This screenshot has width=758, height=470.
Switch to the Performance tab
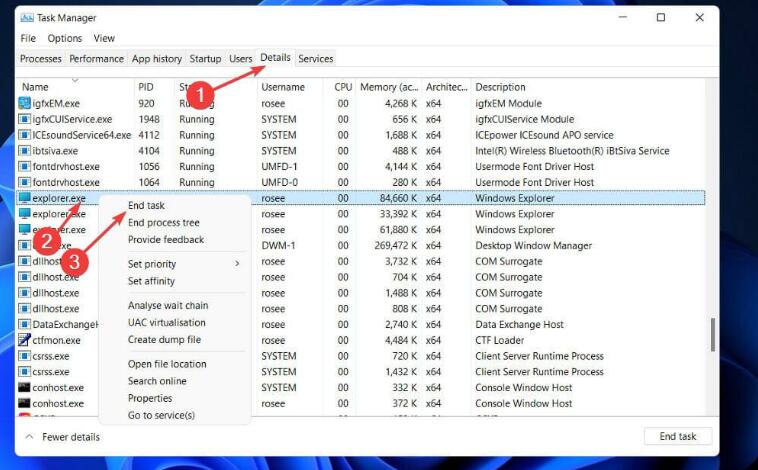tap(97, 59)
